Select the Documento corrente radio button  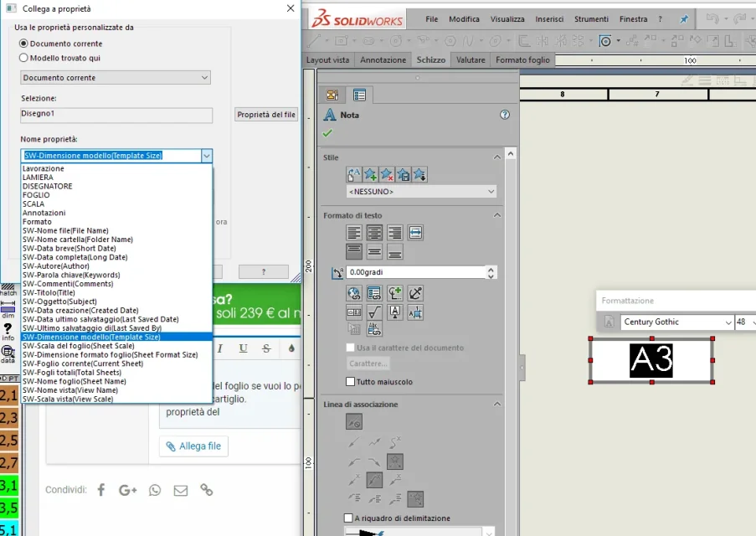coord(23,44)
